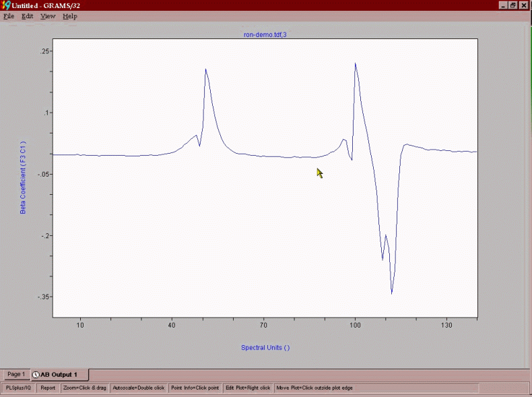Click the 100 x-axis tick label
The width and height of the screenshot is (532, 397).
tap(356, 325)
